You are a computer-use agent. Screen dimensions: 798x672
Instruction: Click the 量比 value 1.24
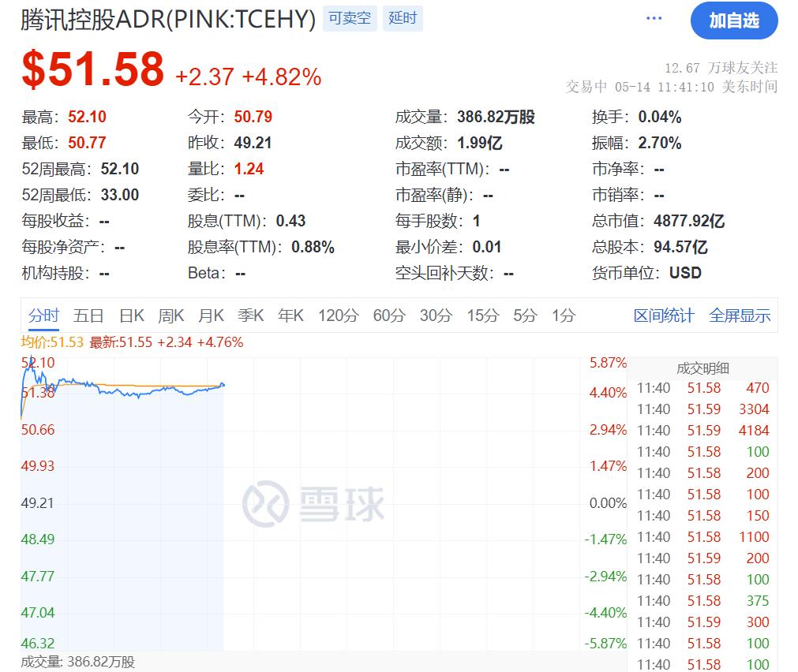[x=249, y=169]
